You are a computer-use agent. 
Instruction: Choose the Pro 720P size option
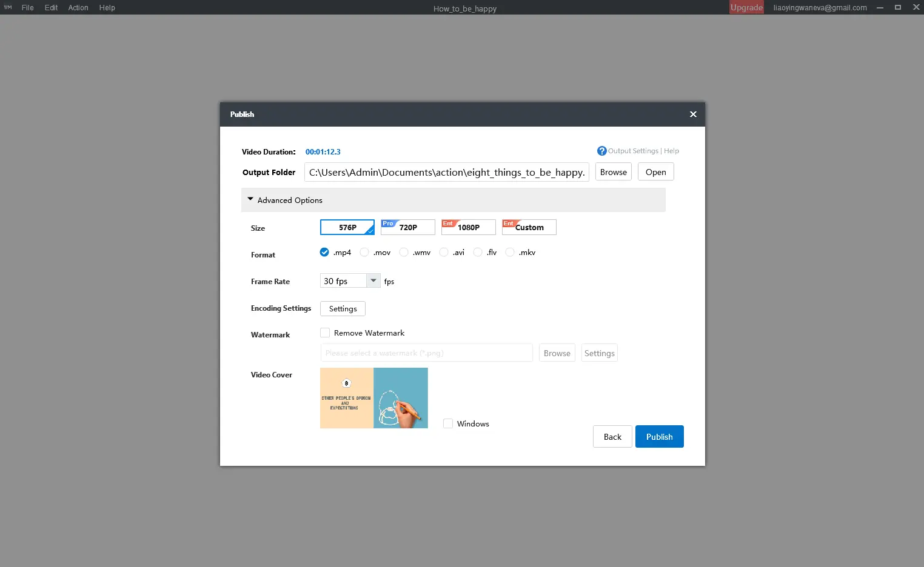tap(408, 227)
